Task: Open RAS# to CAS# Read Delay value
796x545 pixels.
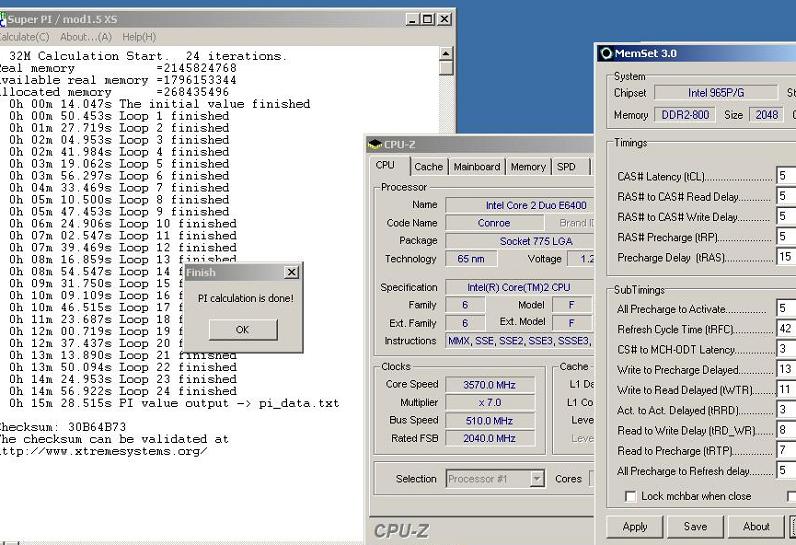Action: coord(786,196)
